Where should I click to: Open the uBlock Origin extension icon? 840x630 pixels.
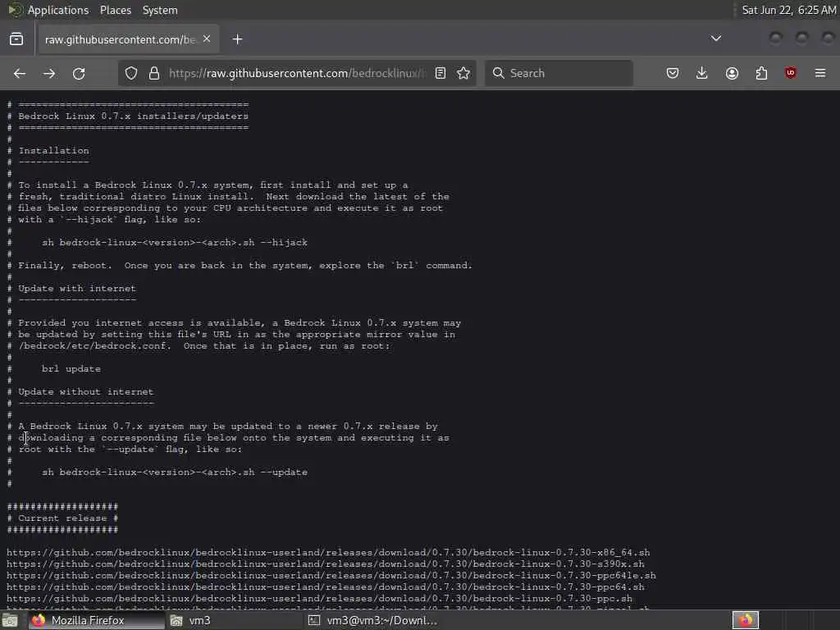[x=791, y=73]
